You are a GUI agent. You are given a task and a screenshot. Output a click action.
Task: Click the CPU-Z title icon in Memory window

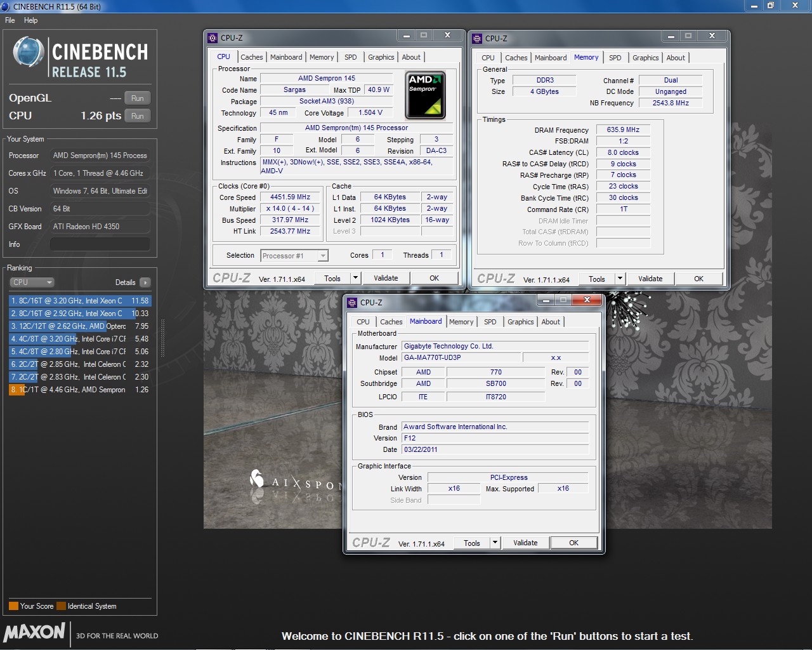point(477,38)
